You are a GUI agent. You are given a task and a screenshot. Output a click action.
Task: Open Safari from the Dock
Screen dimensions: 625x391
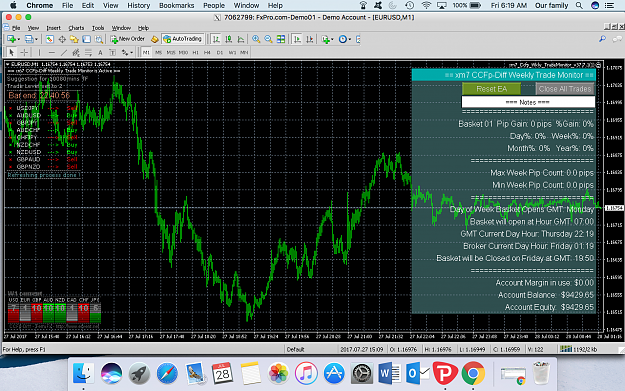167,373
